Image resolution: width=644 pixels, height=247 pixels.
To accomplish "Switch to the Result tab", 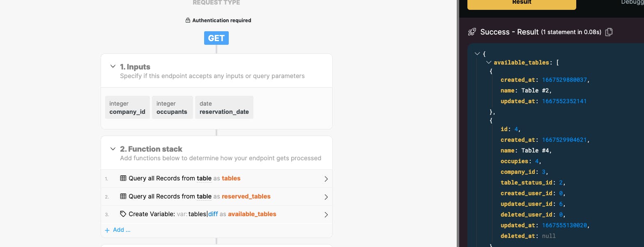I will (522, 3).
